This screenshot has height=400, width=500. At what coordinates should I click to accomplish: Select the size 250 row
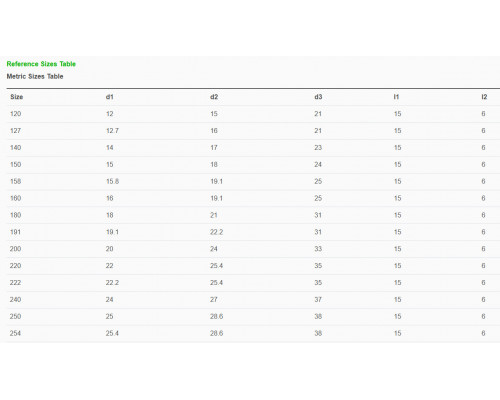[253, 317]
